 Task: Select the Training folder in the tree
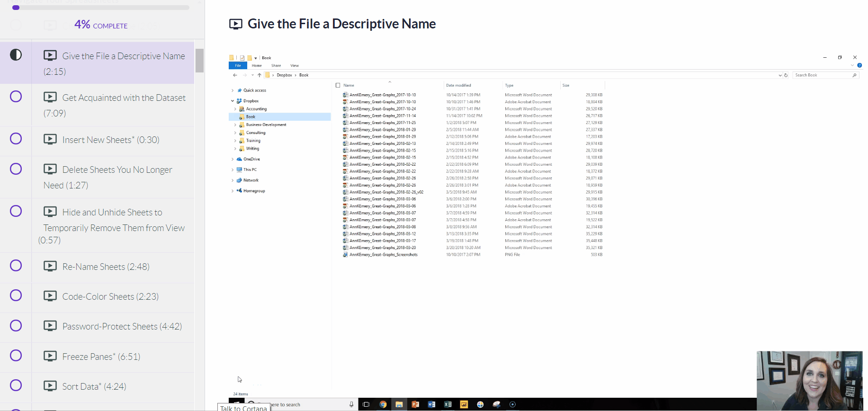[253, 141]
